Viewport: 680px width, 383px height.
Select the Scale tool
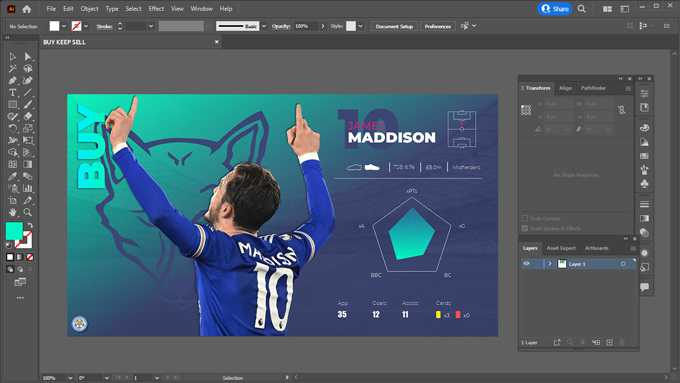pyautogui.click(x=28, y=128)
